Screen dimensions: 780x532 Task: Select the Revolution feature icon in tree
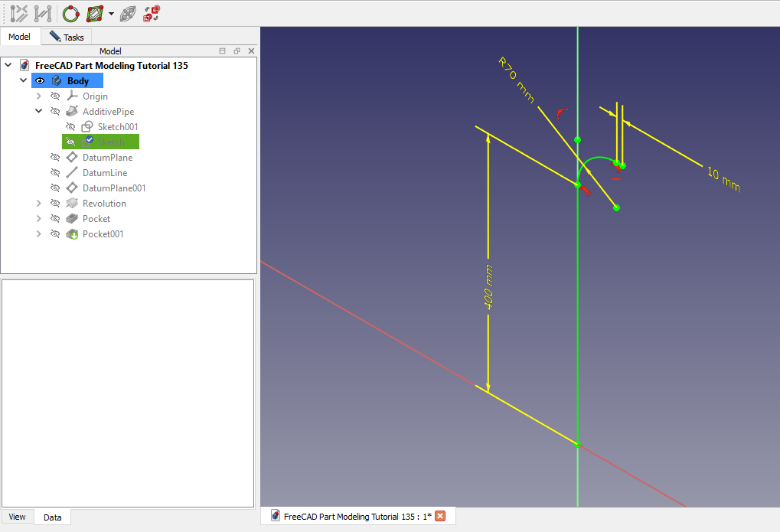pyautogui.click(x=72, y=204)
